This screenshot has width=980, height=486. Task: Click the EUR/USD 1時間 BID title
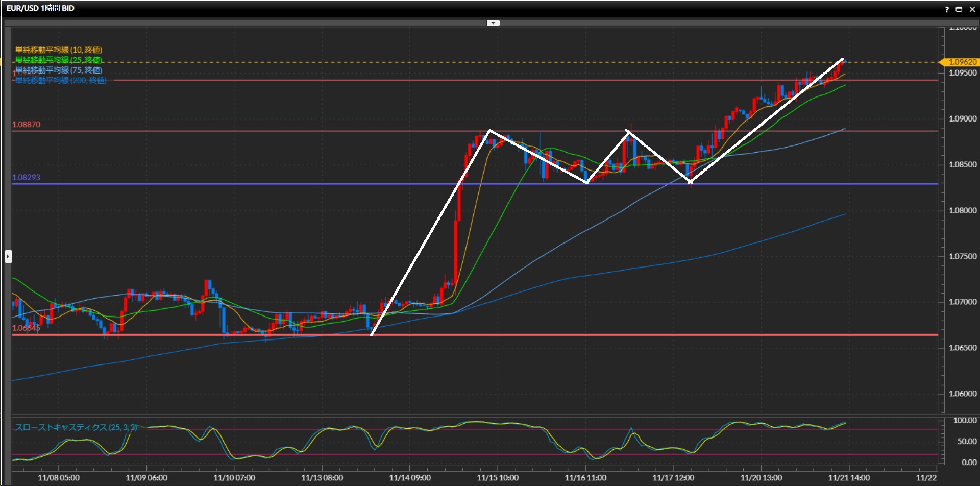click(40, 8)
